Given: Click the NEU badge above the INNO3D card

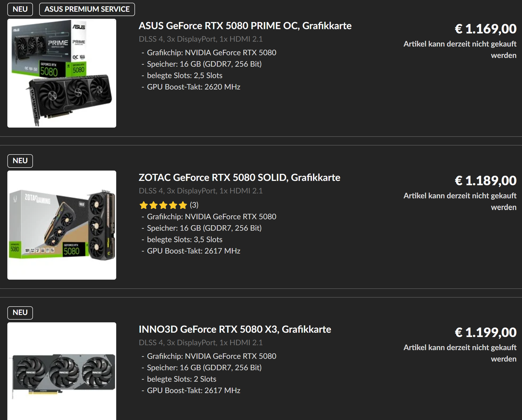Looking at the screenshot, I should click(20, 313).
